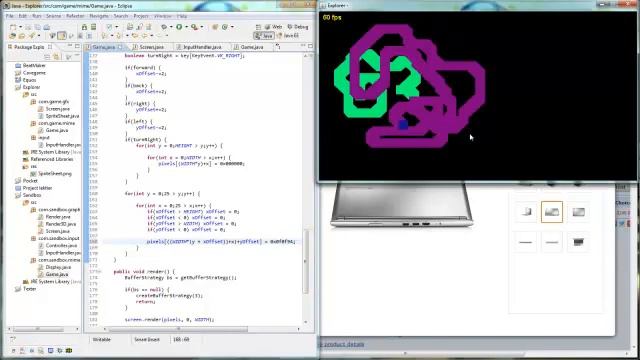Click the Open Perspective icon
The width and height of the screenshot is (640, 360).
click(258, 27)
